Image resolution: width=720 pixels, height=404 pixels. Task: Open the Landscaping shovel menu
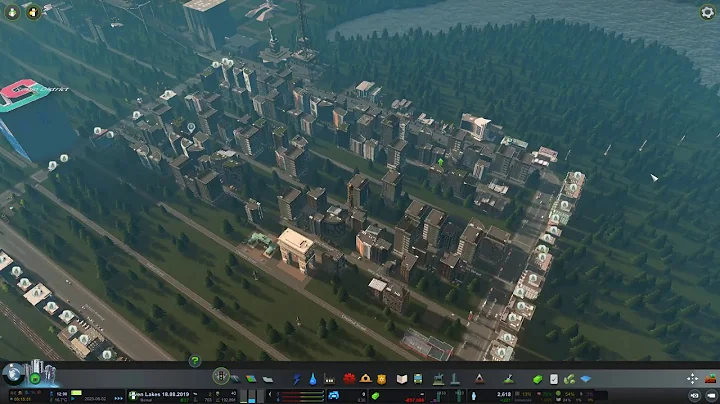click(508, 379)
